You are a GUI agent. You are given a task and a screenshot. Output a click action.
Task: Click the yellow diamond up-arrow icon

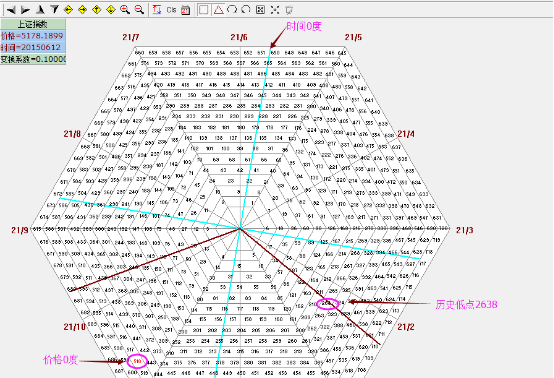pos(96,10)
